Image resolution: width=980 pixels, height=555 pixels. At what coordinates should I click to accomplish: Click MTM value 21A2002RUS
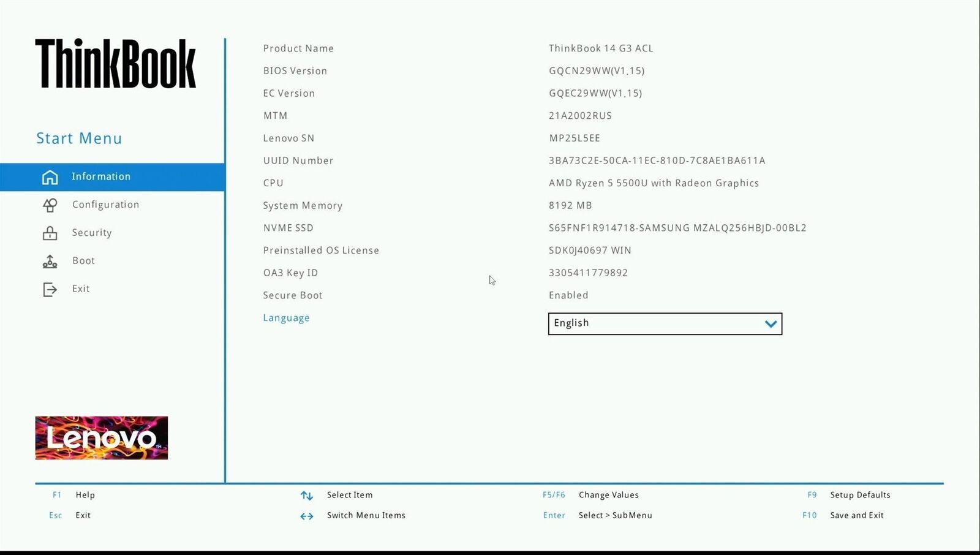pyautogui.click(x=580, y=116)
